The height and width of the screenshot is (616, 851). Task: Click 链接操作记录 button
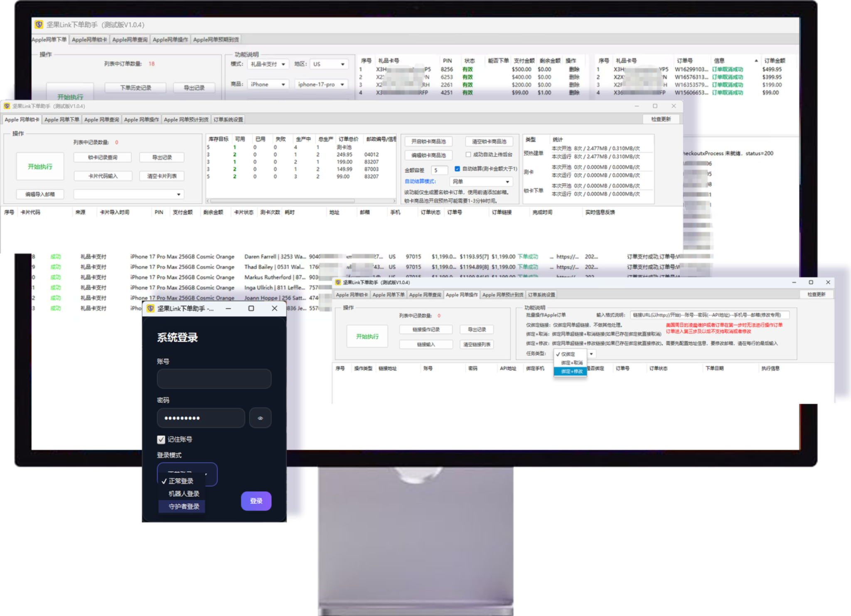coord(426,329)
